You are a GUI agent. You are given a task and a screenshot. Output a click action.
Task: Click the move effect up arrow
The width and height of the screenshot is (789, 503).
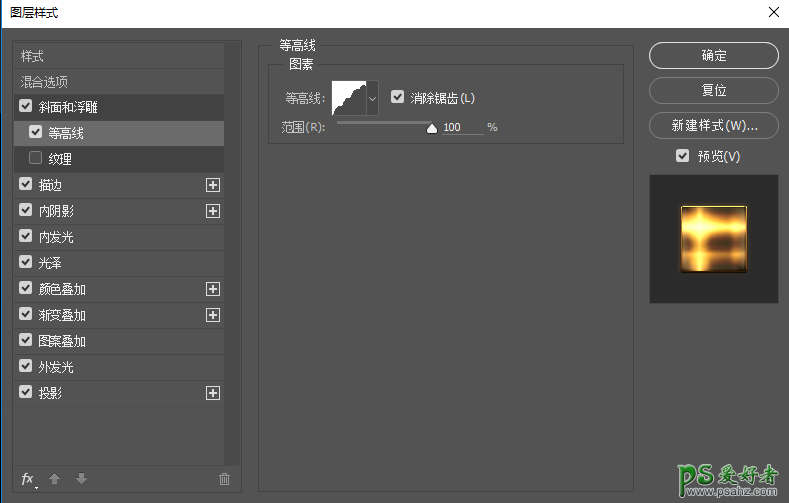click(x=55, y=479)
